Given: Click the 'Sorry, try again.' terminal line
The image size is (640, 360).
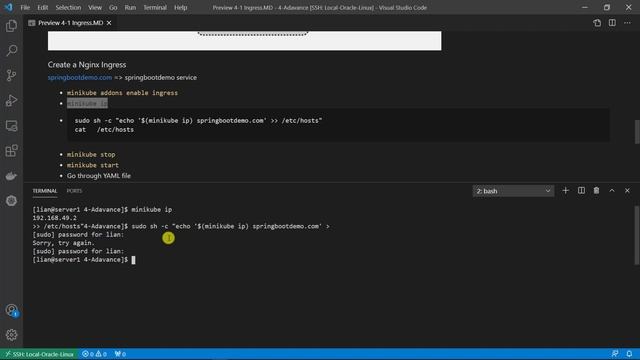Looking at the screenshot, I should tap(63, 243).
